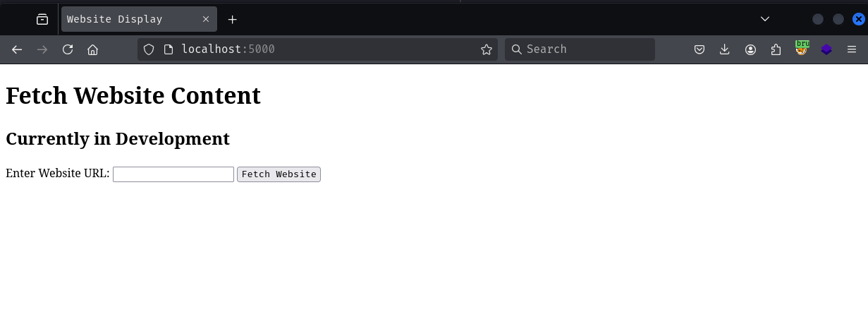Go to the home page

click(x=92, y=49)
